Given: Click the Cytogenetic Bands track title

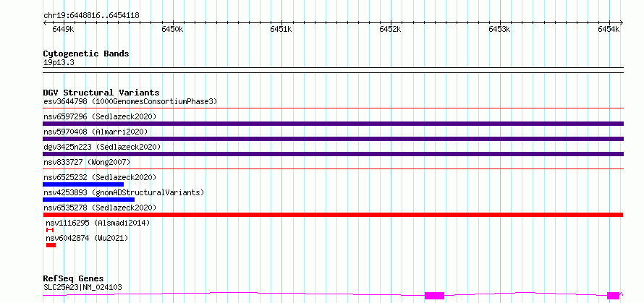Looking at the screenshot, I should [86, 54].
